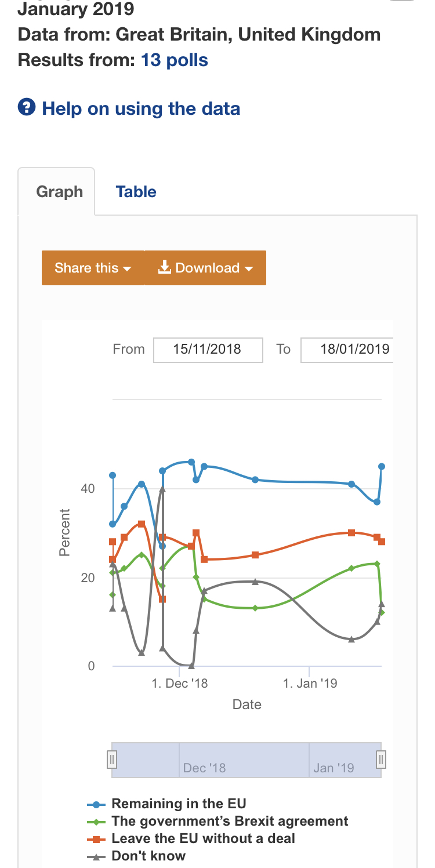Hide the Don't know series
This screenshot has height=868, width=435.
point(148,856)
